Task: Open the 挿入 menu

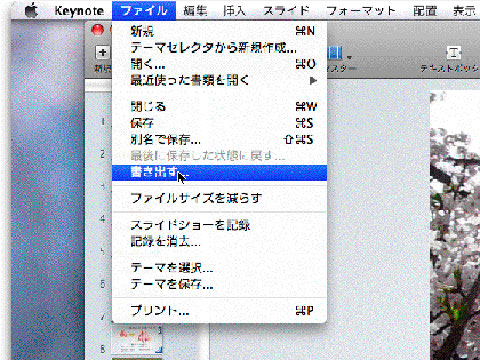Action: click(x=235, y=11)
